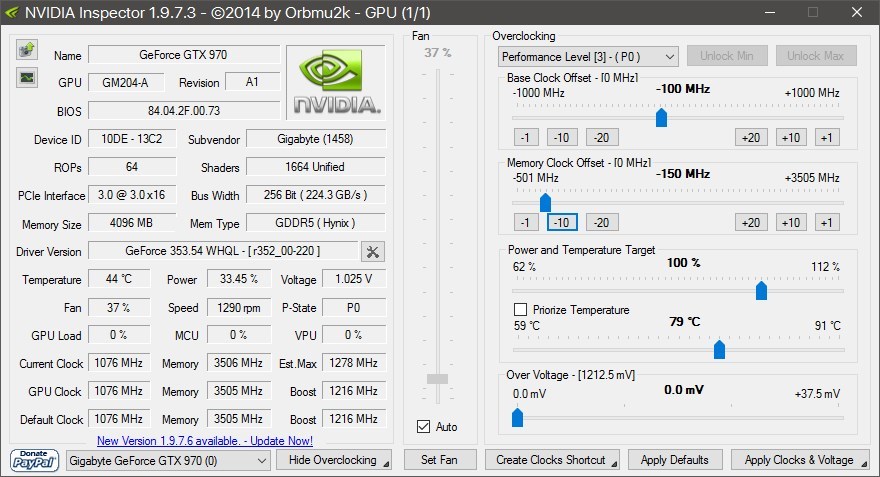This screenshot has width=880, height=477.
Task: Click Memory Clock Offset +20 button
Action: point(751,223)
